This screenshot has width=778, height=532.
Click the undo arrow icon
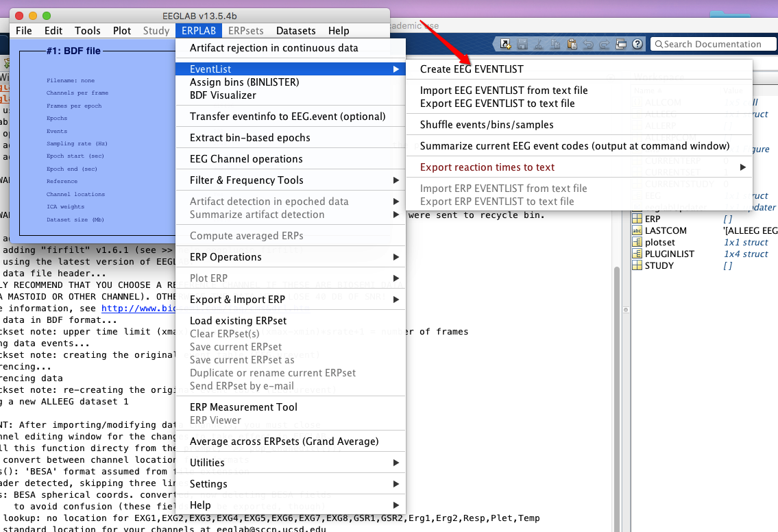click(x=588, y=44)
